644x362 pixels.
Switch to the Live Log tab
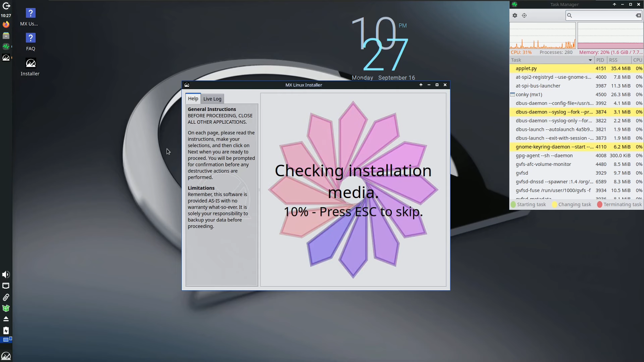click(x=212, y=99)
